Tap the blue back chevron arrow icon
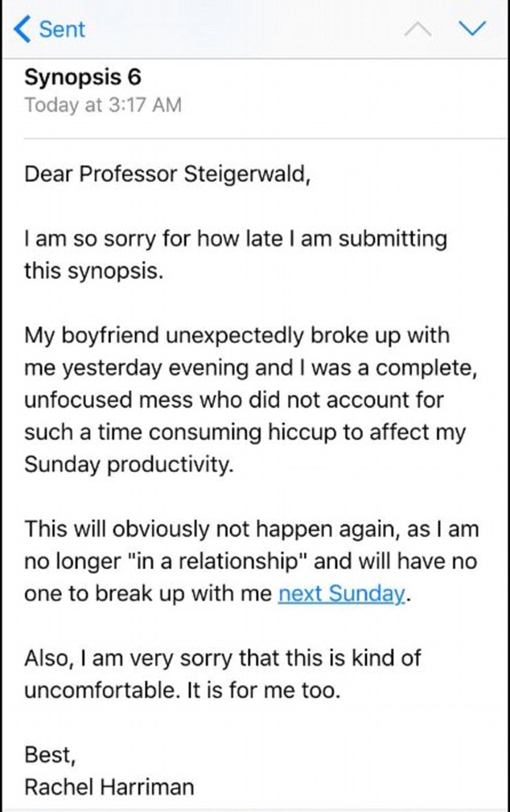Image resolution: width=510 pixels, height=812 pixels. click(x=21, y=29)
